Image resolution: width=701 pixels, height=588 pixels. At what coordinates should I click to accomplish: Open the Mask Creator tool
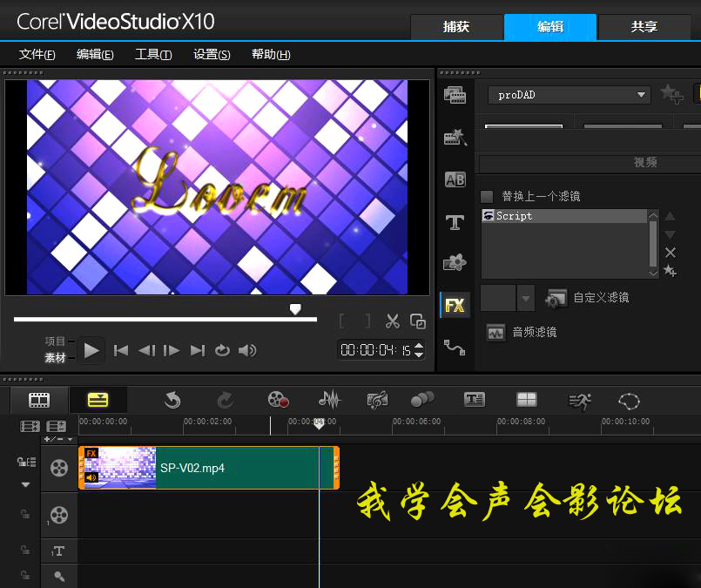pos(629,401)
